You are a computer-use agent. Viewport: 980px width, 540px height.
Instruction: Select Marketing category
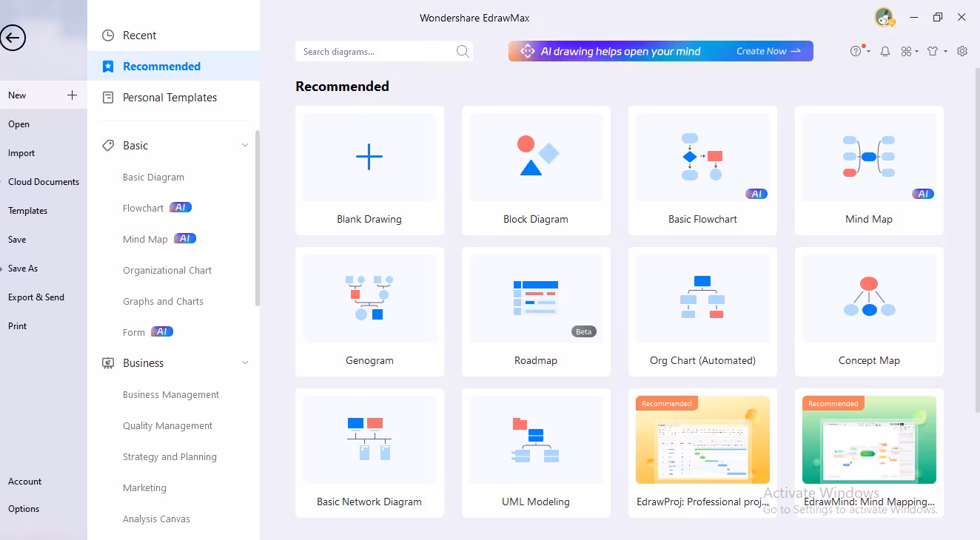144,487
